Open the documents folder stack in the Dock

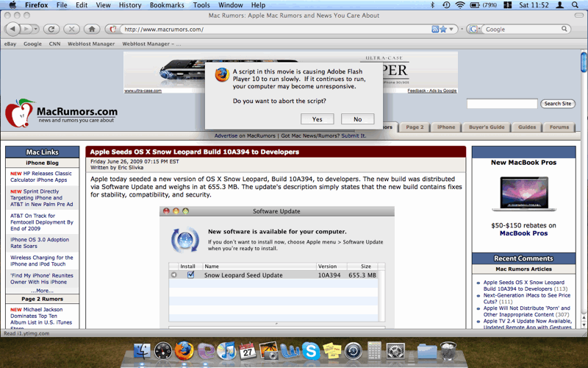click(427, 352)
